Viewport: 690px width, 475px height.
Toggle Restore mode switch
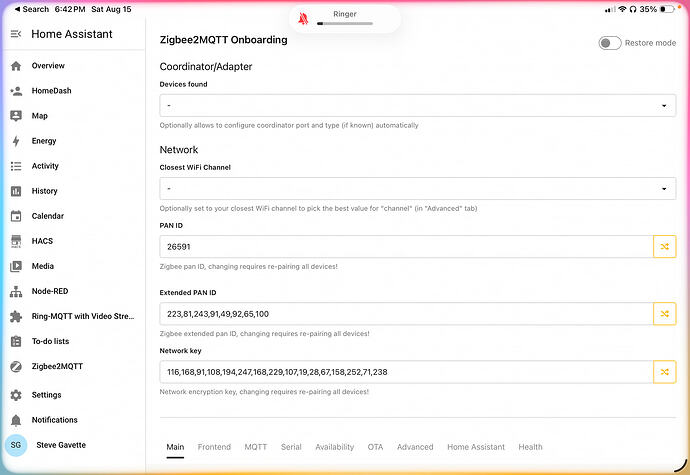tap(609, 43)
